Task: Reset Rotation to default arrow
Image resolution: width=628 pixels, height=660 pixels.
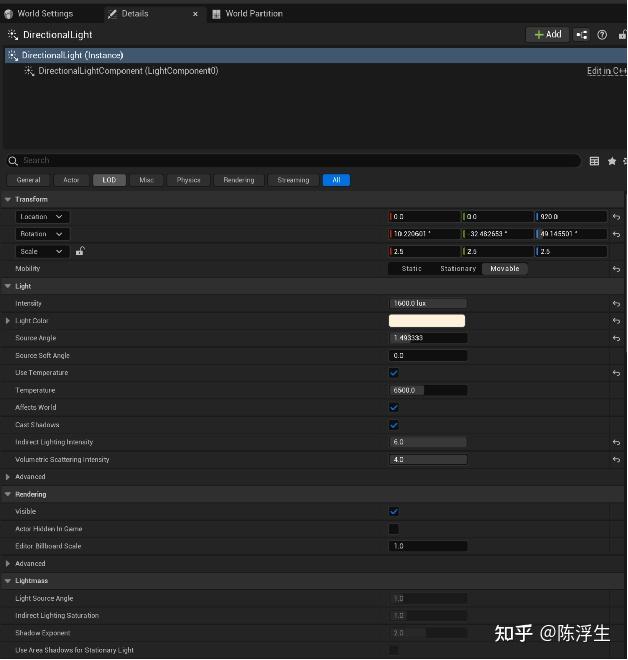Action: point(617,234)
